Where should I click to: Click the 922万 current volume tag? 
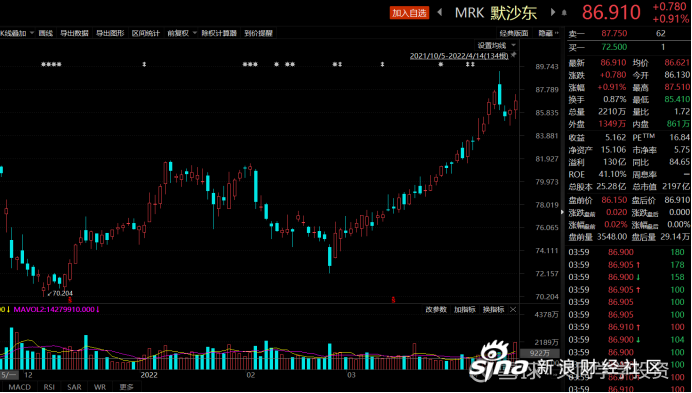pos(539,353)
